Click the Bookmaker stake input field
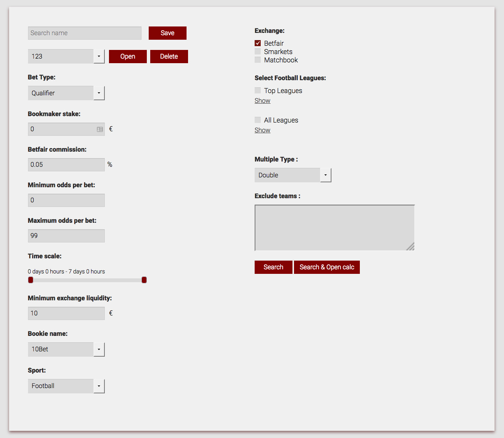Image resolution: width=504 pixels, height=438 pixels. [x=66, y=129]
